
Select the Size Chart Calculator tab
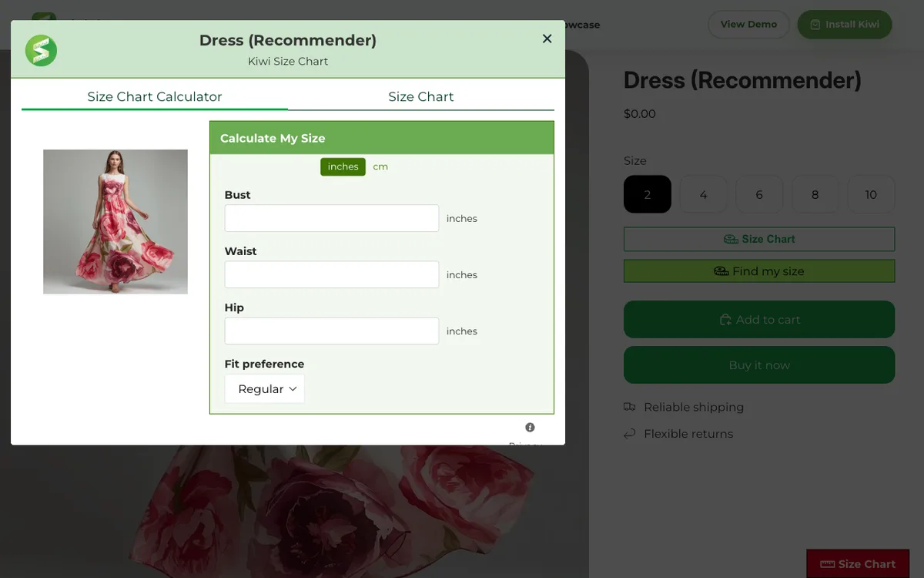[154, 96]
